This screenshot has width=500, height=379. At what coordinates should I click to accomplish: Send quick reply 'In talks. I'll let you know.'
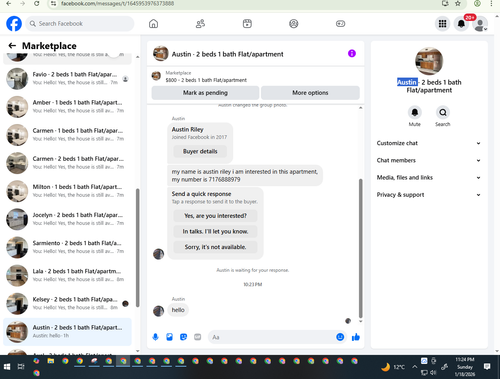[x=215, y=231]
